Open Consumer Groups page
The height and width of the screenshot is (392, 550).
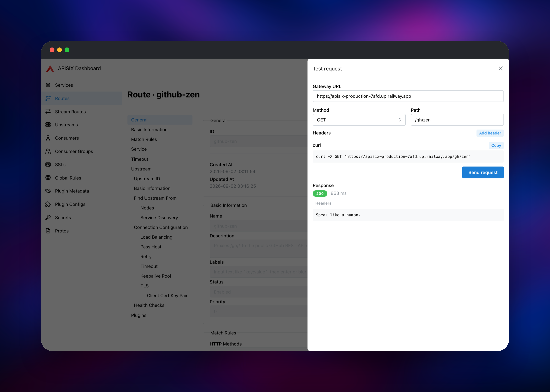82,151
